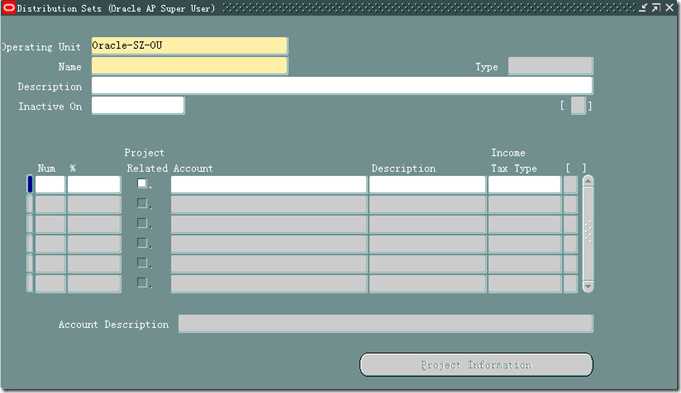Viewport: 681px width, 393px height.
Task: Click the Oracle logo icon in title bar
Action: [x=9, y=8]
